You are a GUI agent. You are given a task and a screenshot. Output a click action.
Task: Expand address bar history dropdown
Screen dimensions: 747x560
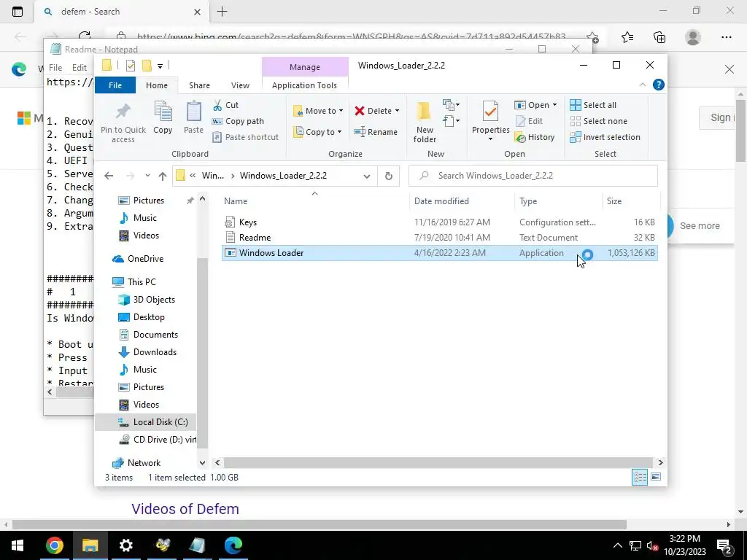click(x=366, y=176)
